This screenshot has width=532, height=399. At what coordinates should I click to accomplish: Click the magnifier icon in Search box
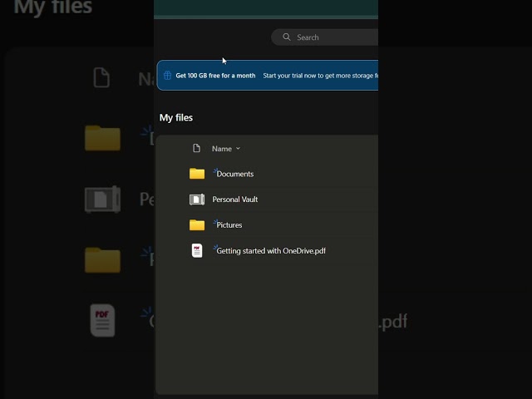point(287,37)
